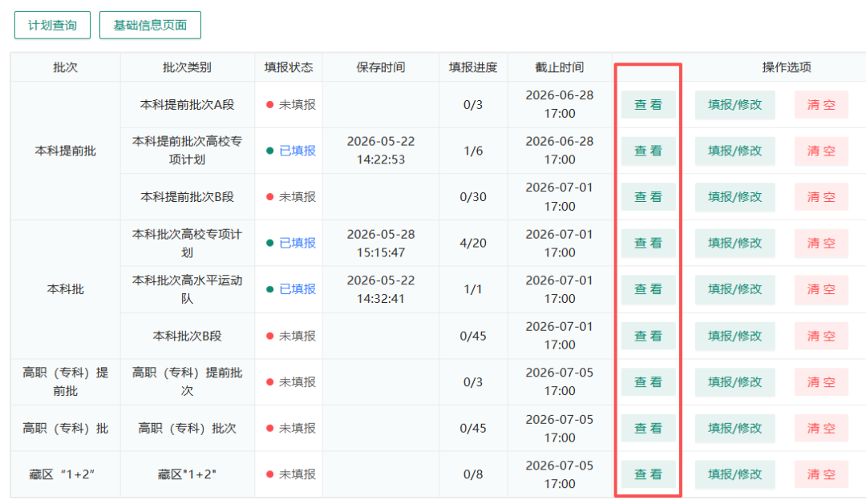Screen dimensions: 866x504
Task: Click save time 2026-05-28 15:15:47
Action: pos(381,243)
